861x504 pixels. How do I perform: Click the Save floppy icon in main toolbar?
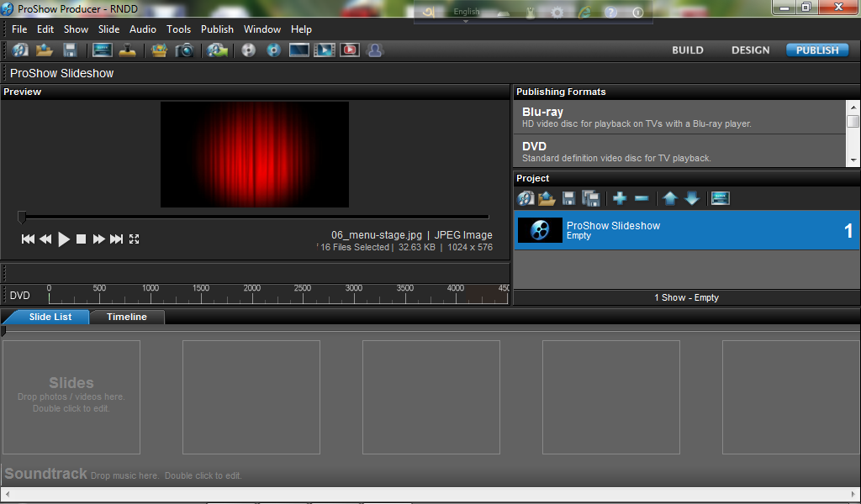[70, 50]
